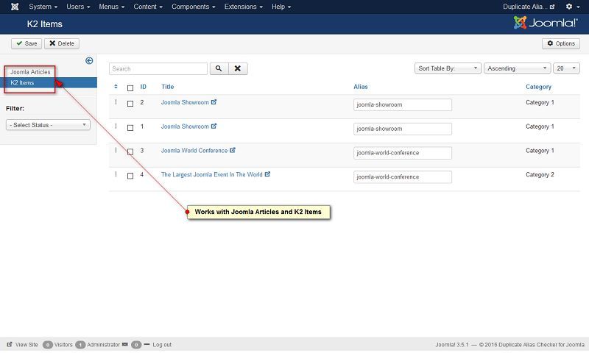Grab drag handle of row ID 2
This screenshot has width=589, height=364.
pos(116,102)
